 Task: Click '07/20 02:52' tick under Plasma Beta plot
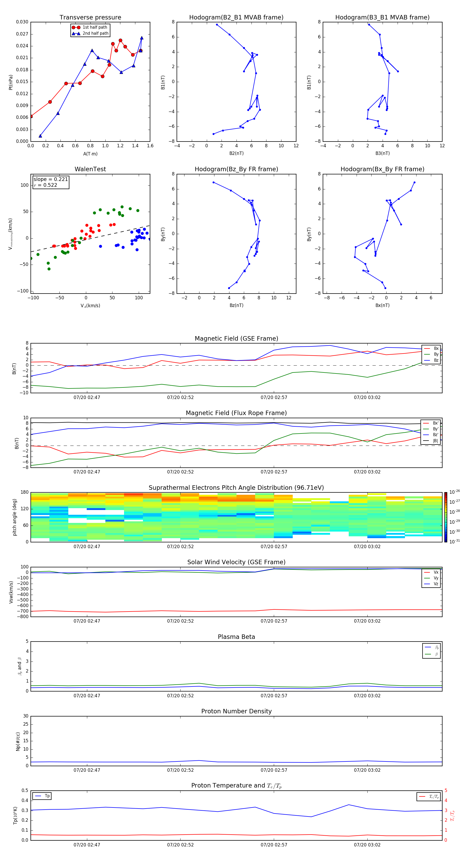(x=181, y=695)
